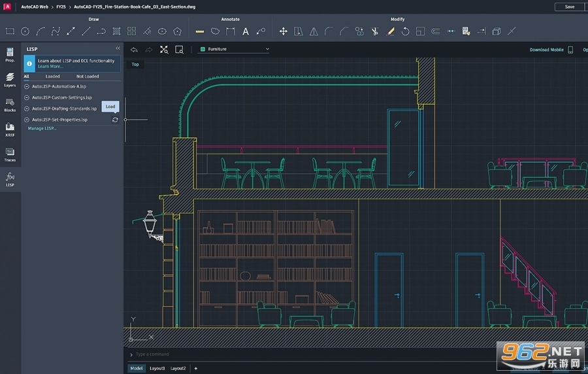588x374 pixels.
Task: Select the Copy modify tool
Action: (359, 31)
